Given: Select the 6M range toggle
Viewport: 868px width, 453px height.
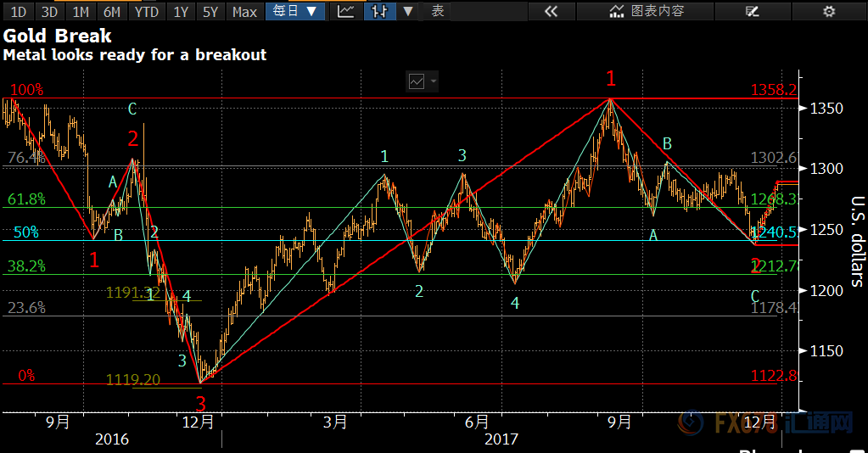Looking at the screenshot, I should point(111,11).
